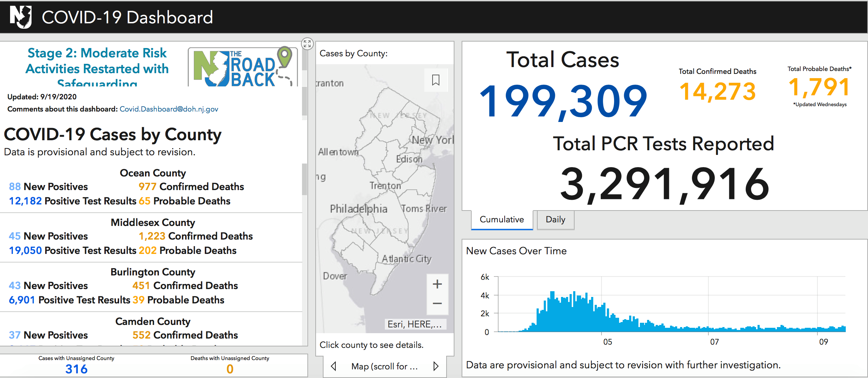Click the county list vertical scrollbar
The width and height of the screenshot is (868, 378).
(x=305, y=179)
